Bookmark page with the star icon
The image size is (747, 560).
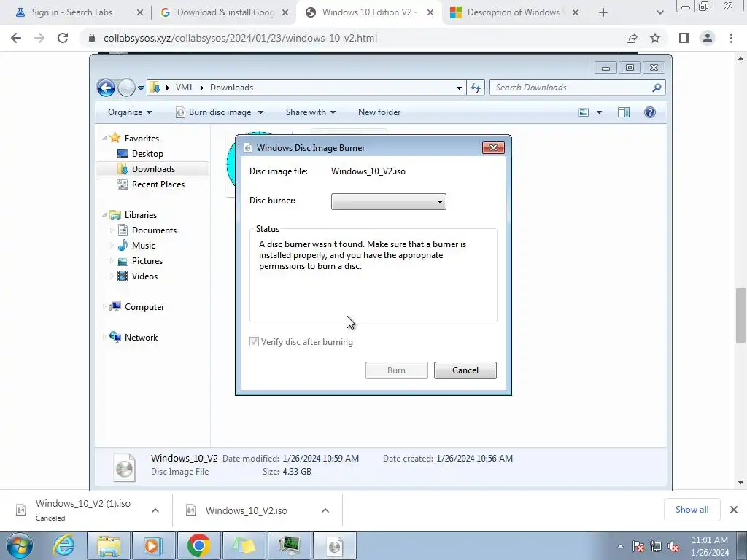click(655, 38)
